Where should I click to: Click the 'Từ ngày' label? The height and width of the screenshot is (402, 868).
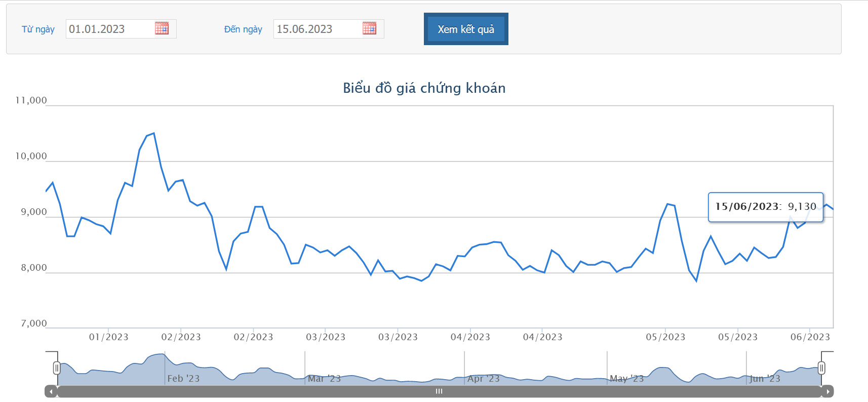click(38, 29)
